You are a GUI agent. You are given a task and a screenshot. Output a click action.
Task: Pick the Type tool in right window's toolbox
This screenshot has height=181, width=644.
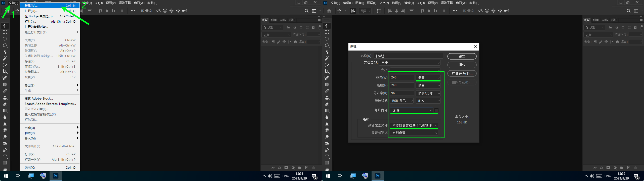pos(327,156)
